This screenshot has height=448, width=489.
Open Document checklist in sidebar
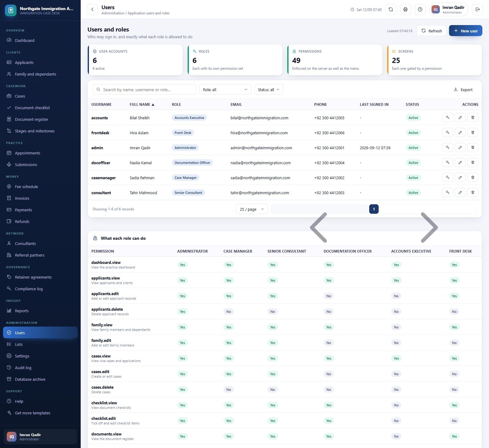[40, 108]
